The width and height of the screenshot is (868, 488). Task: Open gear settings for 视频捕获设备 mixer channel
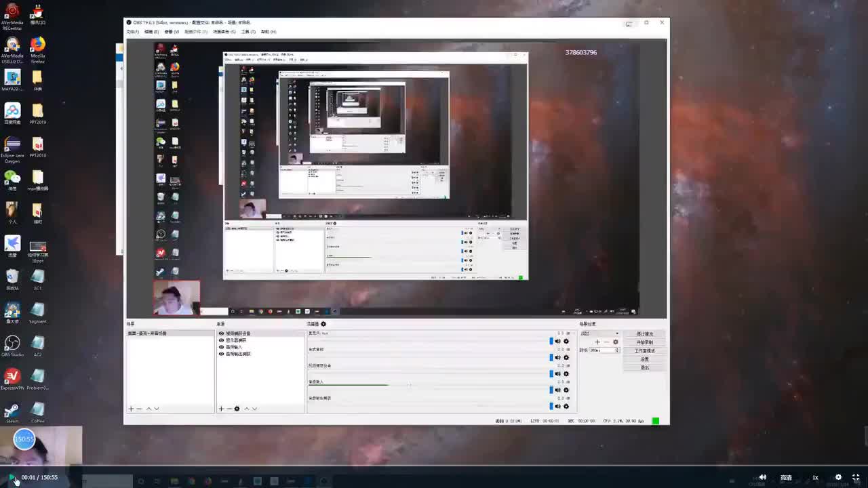566,373
